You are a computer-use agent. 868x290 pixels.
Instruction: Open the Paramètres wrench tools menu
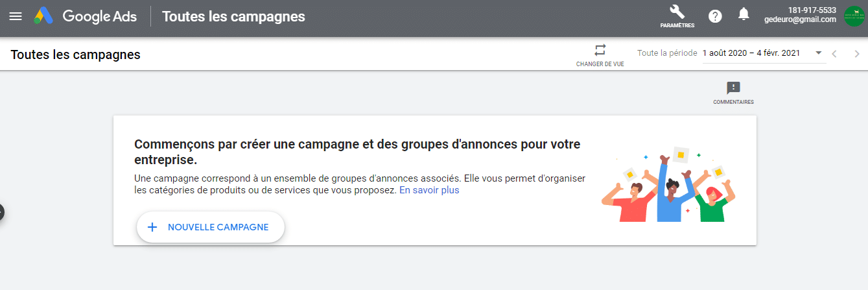[x=677, y=17]
